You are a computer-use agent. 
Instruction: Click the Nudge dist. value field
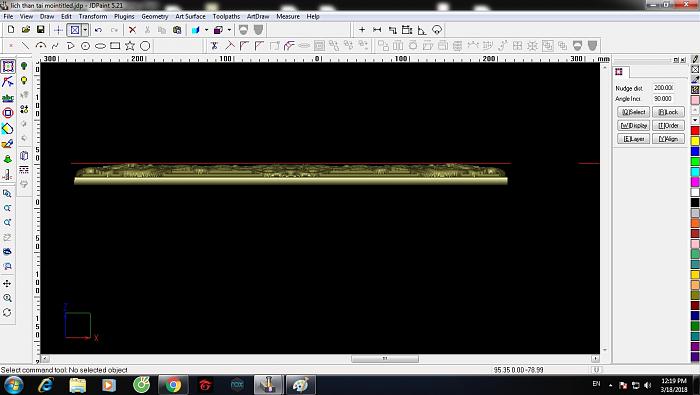pyautogui.click(x=663, y=88)
